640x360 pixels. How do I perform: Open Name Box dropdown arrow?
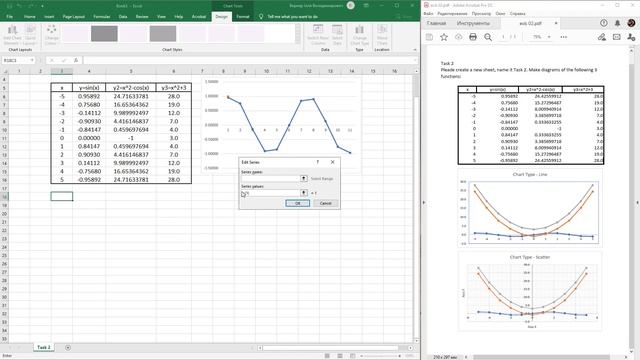pos(31,60)
